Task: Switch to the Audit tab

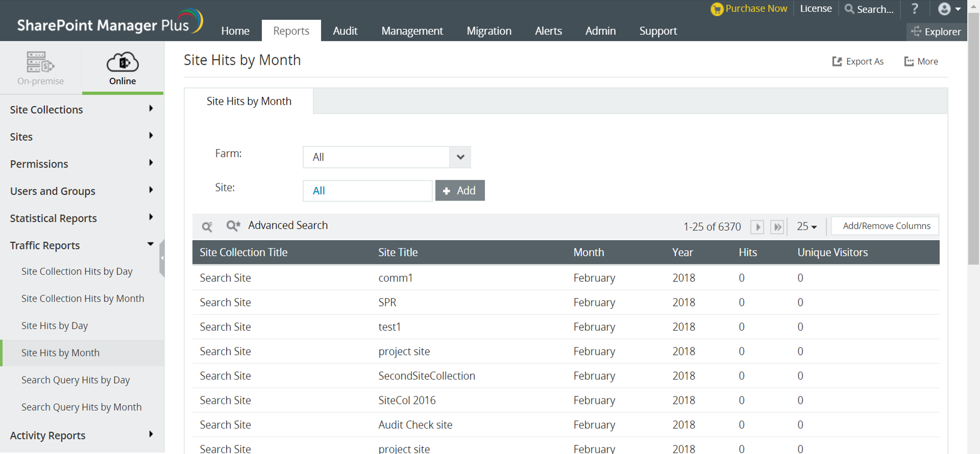Action: 345,31
